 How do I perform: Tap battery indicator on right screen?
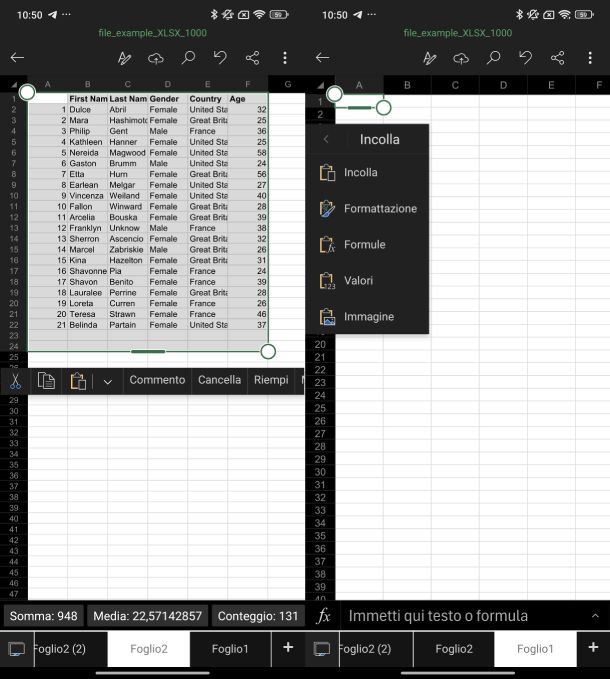584,15
